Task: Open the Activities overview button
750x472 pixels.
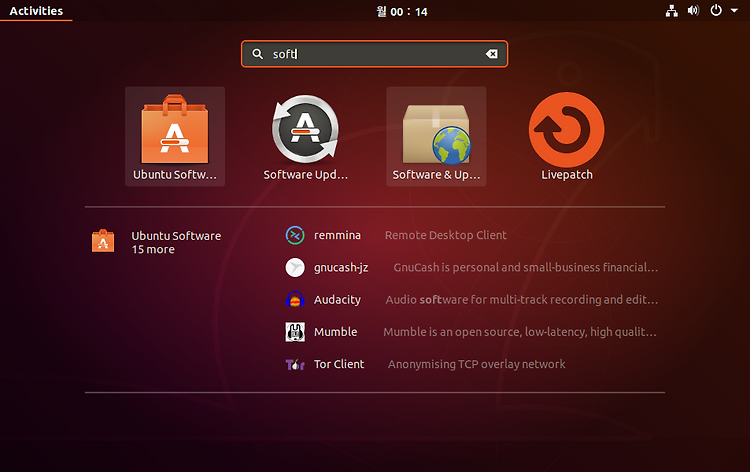Action: click(36, 11)
